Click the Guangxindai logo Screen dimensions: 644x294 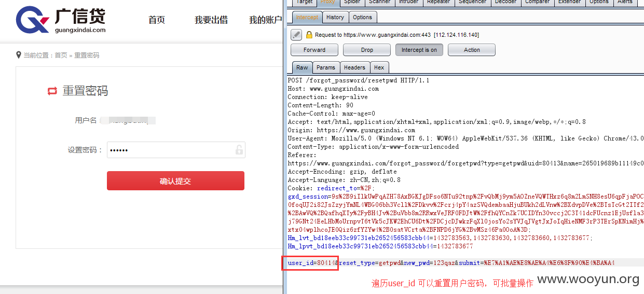click(61, 20)
